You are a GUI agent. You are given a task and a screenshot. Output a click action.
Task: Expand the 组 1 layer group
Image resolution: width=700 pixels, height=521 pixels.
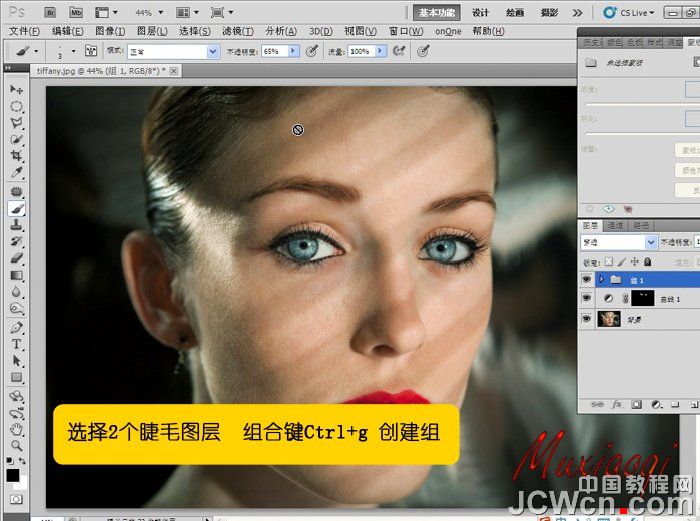600,279
